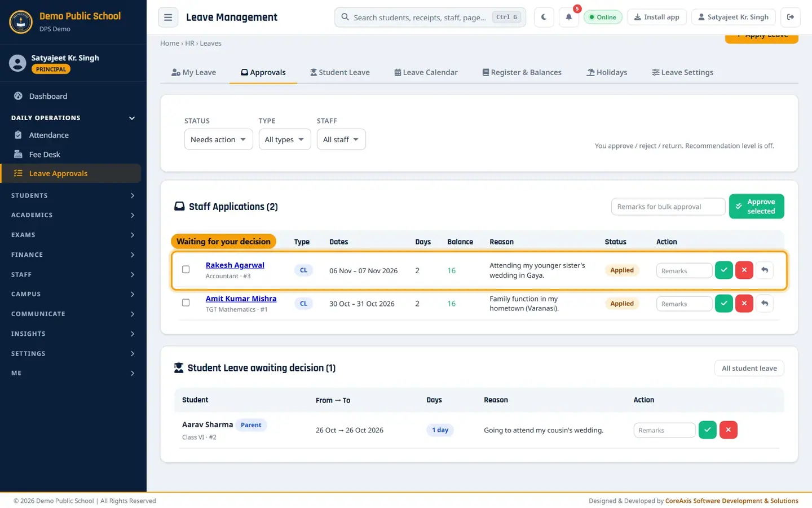Open the 'All staff' filter dropdown
Screen dimensions: 812x508
pos(341,139)
